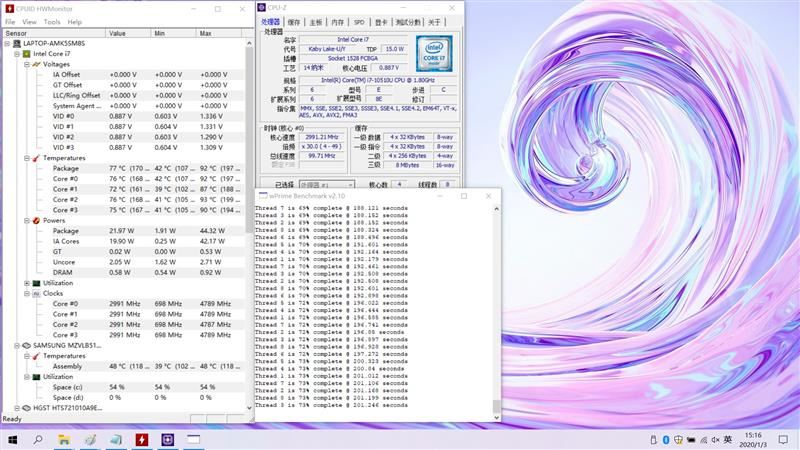Open the View menu in HWMonitor

point(29,22)
